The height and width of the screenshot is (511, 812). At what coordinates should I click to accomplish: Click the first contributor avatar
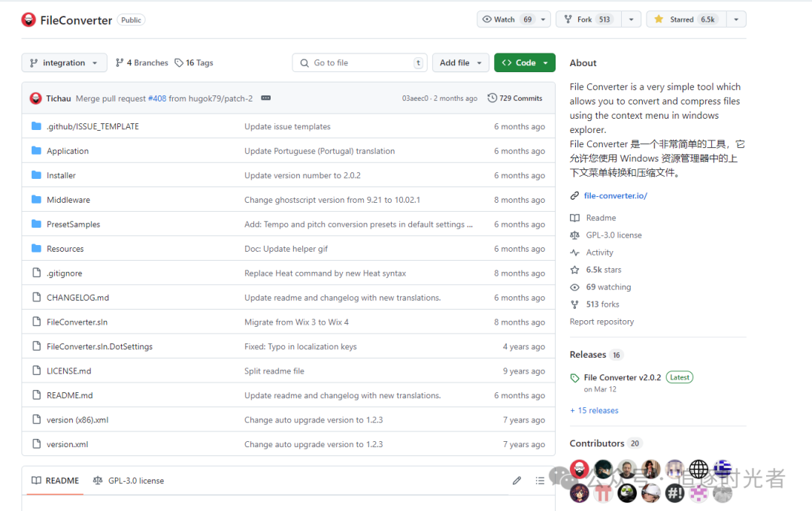[x=580, y=469]
